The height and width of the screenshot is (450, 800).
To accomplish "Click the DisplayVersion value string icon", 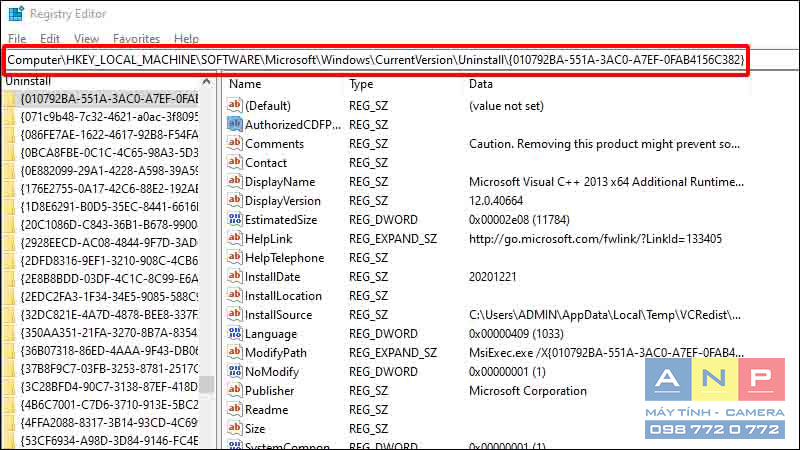I will [235, 200].
